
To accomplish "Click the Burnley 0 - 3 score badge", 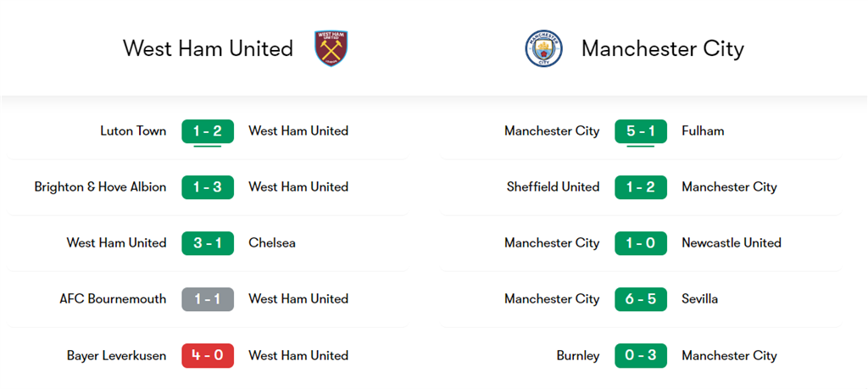I will (641, 356).
